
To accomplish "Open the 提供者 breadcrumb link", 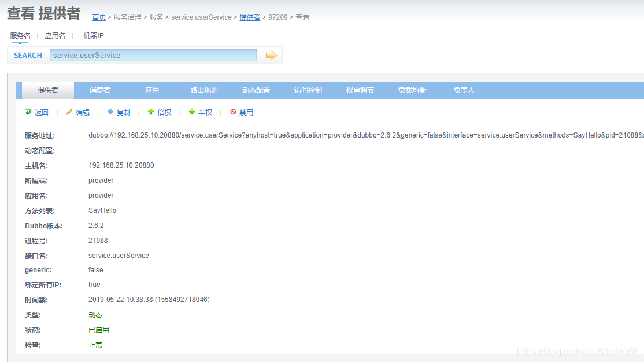I will coord(250,17).
